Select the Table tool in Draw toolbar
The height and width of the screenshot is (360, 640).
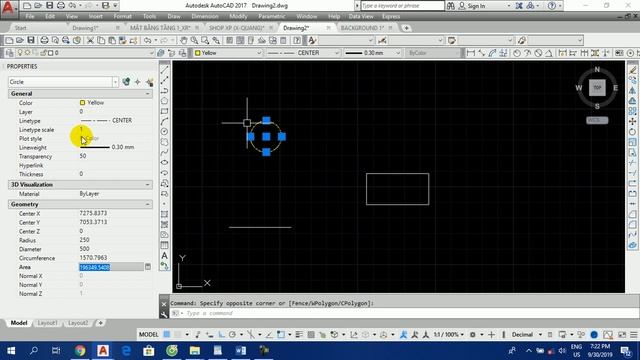(x=164, y=245)
